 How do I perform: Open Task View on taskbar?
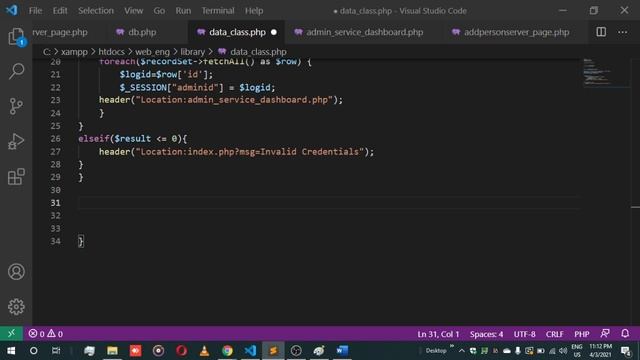(56, 350)
